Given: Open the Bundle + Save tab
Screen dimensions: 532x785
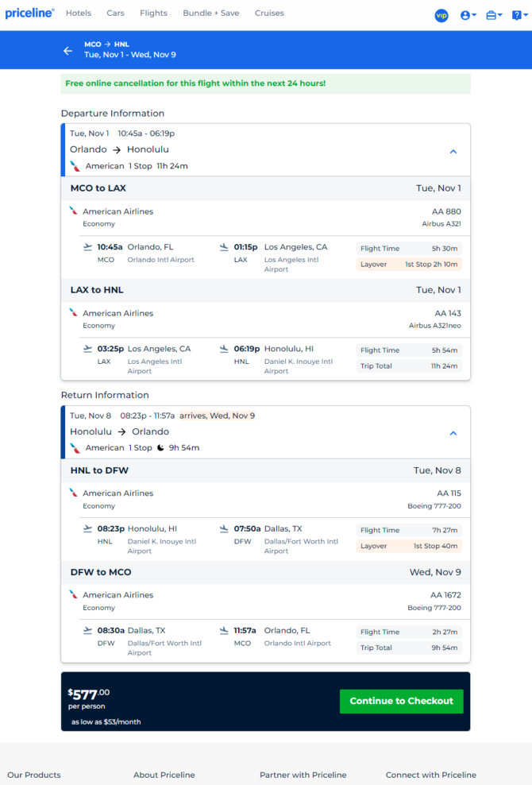Looking at the screenshot, I should tap(210, 13).
